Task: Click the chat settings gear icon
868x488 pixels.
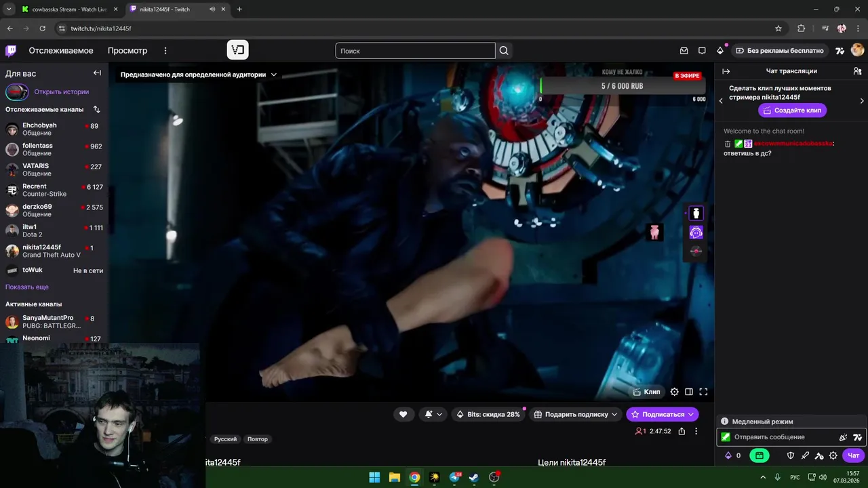Action: 833,455
